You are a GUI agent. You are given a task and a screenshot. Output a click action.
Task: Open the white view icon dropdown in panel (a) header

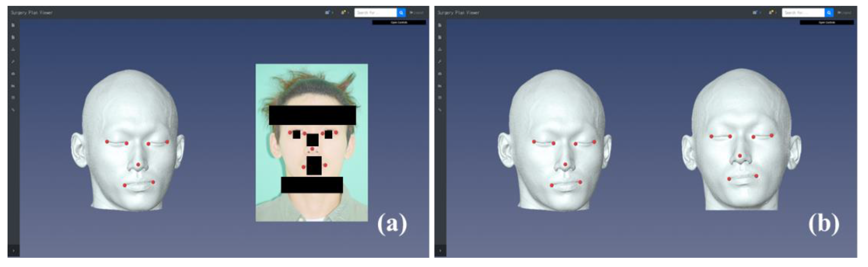[329, 13]
